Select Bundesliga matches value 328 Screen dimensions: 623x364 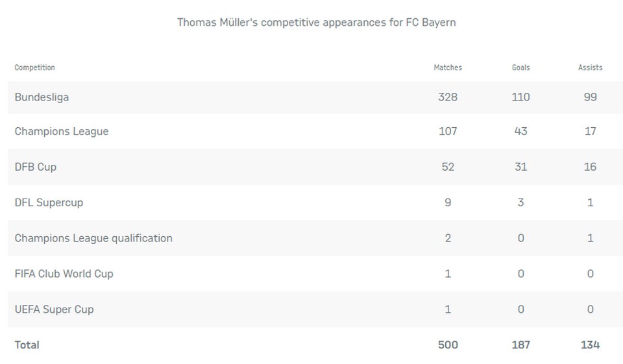pos(448,97)
